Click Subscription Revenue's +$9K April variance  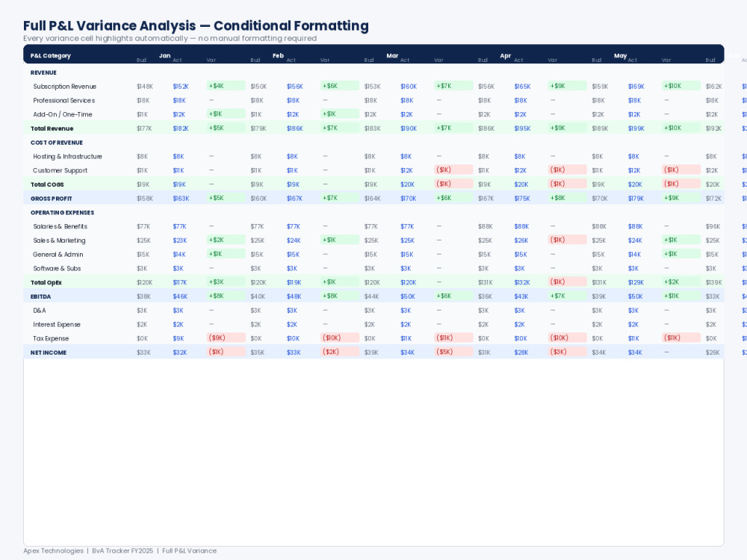coord(568,86)
